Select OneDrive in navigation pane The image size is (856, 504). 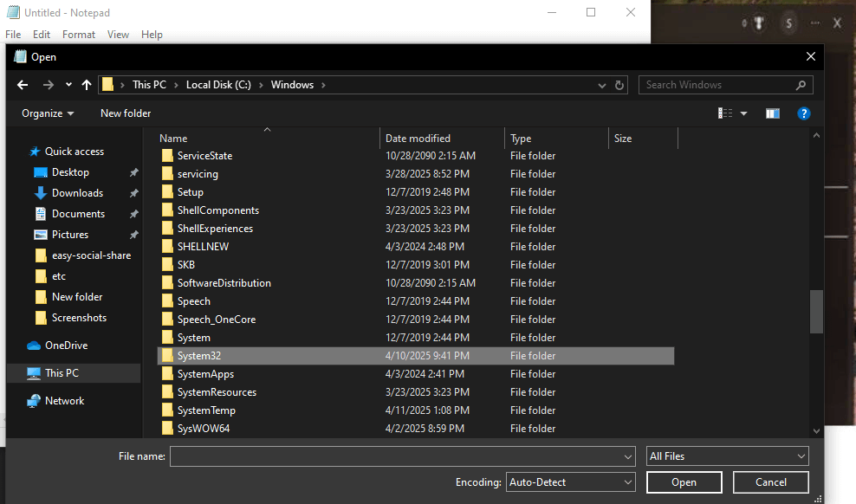point(66,346)
